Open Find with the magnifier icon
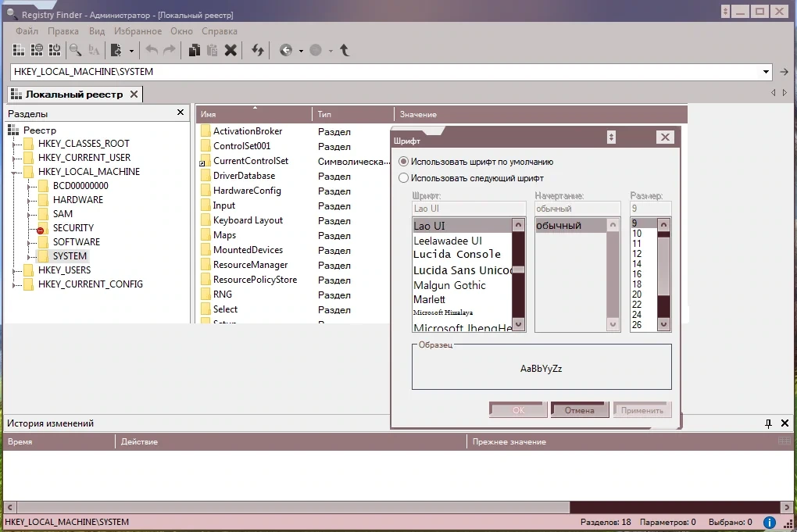797x532 pixels. pyautogui.click(x=75, y=50)
